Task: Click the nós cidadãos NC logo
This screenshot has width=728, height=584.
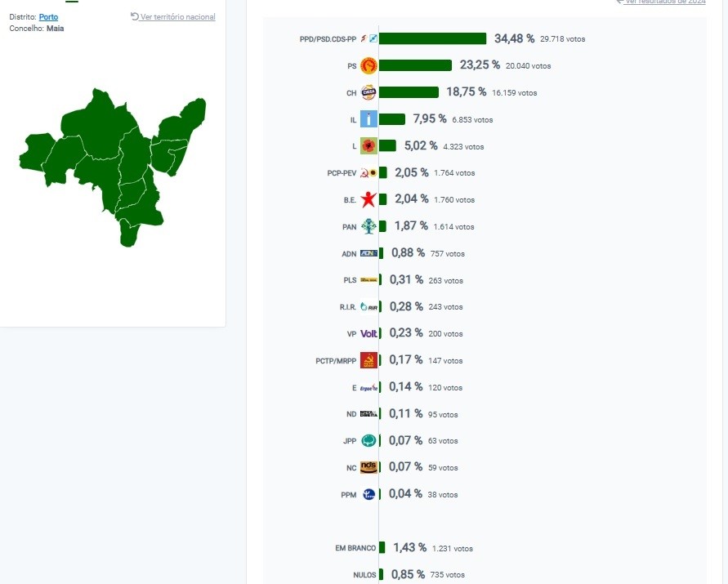Action: coord(368,467)
